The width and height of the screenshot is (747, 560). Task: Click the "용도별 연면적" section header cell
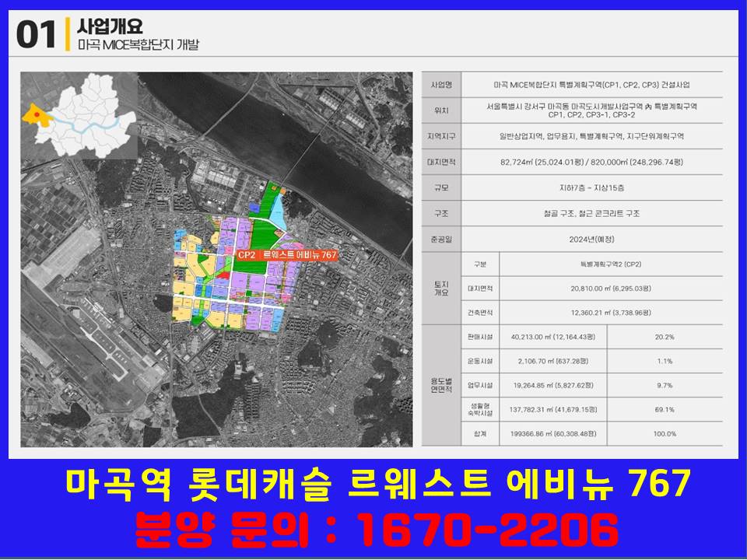[441, 385]
